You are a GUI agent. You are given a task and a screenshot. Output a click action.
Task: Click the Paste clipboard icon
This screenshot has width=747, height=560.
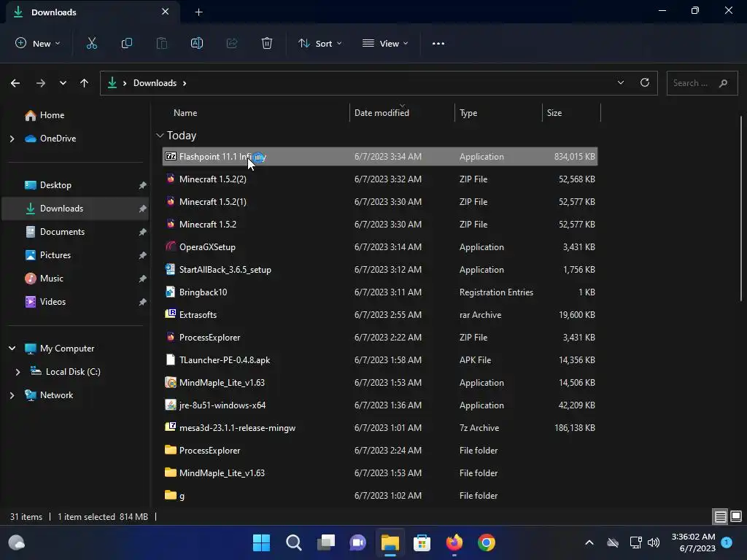point(162,43)
